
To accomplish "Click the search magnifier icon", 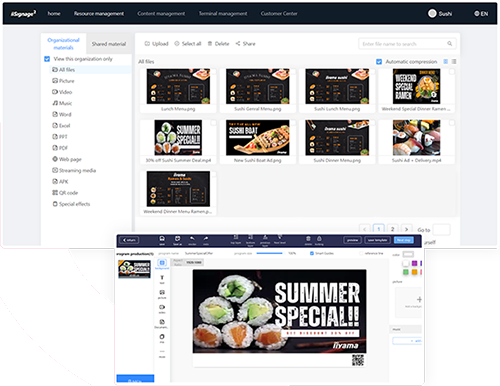I will [450, 44].
